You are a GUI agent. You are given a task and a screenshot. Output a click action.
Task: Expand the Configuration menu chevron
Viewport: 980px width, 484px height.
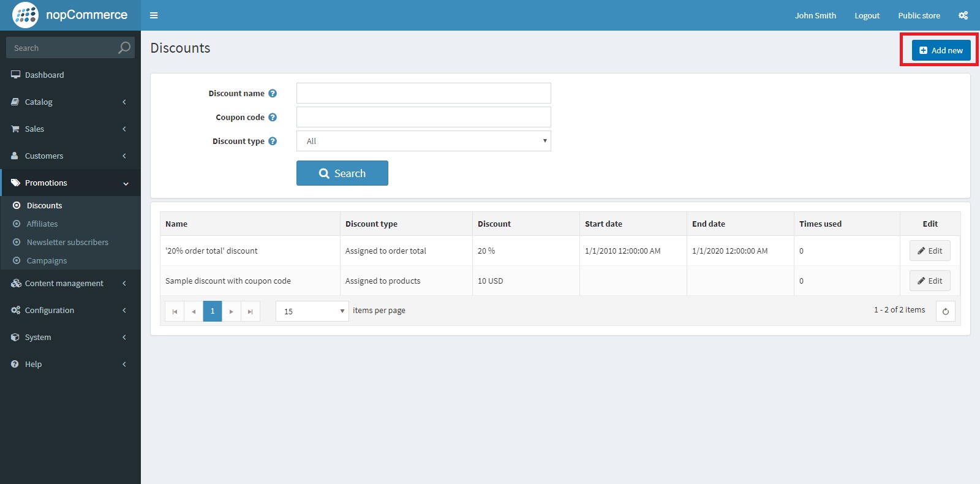[x=124, y=310]
